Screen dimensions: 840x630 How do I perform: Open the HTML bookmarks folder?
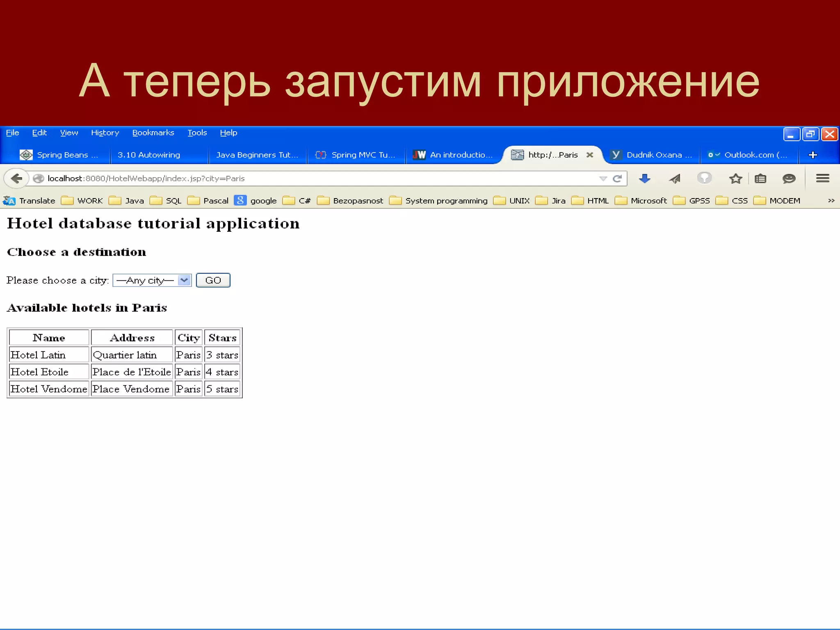[590, 201]
